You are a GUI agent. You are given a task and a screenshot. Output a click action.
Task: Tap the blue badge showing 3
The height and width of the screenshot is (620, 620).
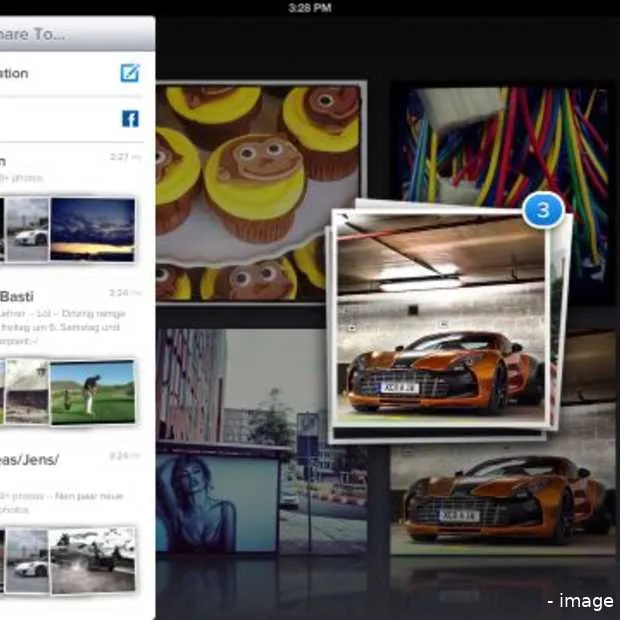click(x=543, y=210)
